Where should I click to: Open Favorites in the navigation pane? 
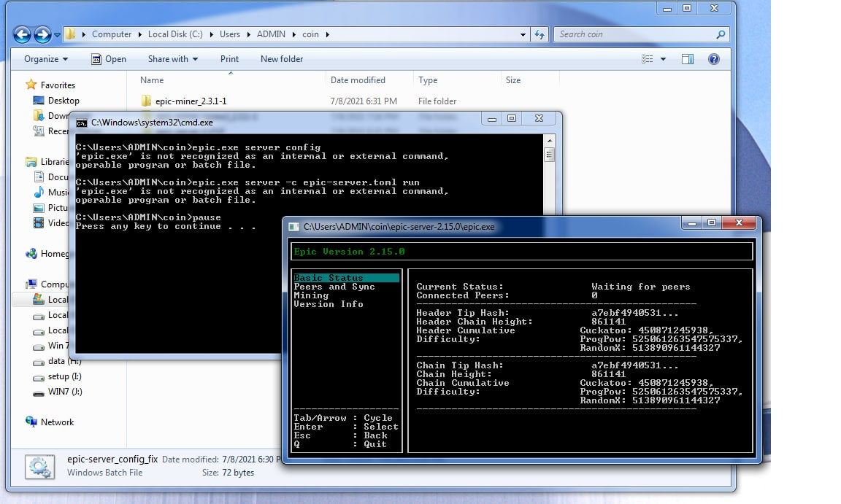coord(58,85)
